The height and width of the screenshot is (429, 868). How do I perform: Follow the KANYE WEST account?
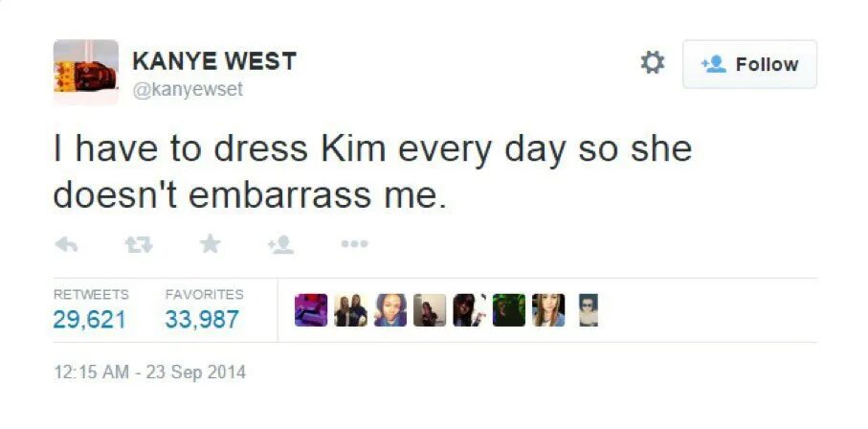click(x=749, y=64)
